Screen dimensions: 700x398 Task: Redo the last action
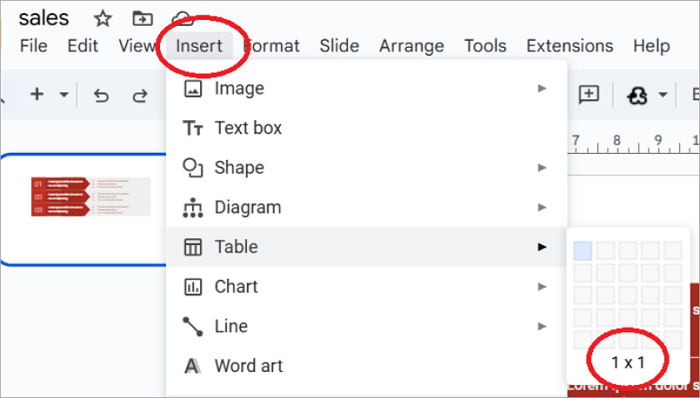[140, 95]
